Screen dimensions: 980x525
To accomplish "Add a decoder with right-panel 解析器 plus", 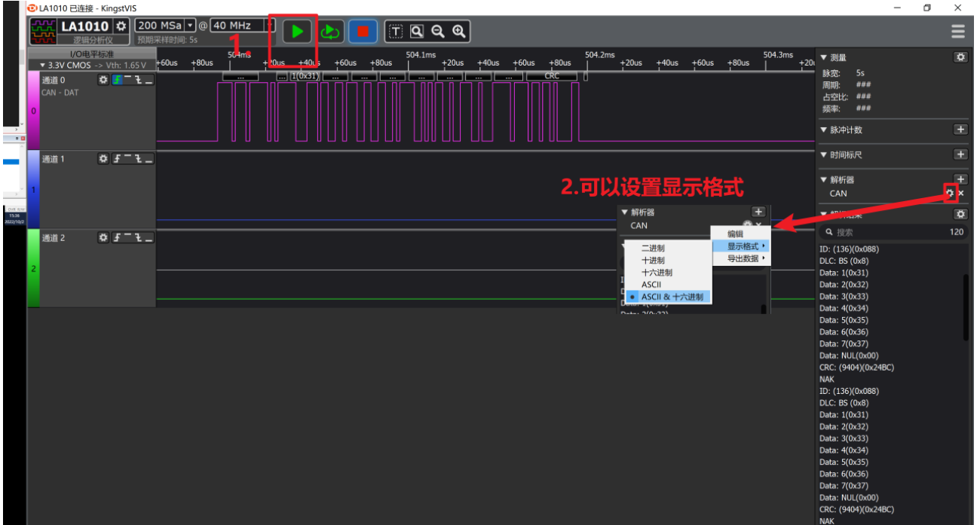I will tap(960, 179).
